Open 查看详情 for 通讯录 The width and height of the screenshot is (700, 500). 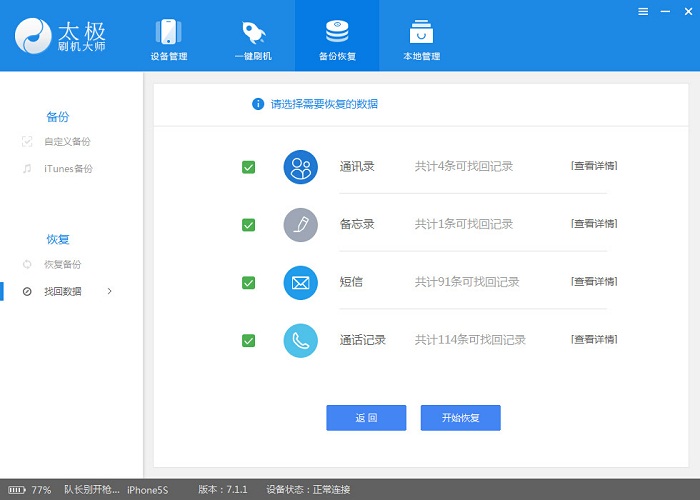point(594,166)
